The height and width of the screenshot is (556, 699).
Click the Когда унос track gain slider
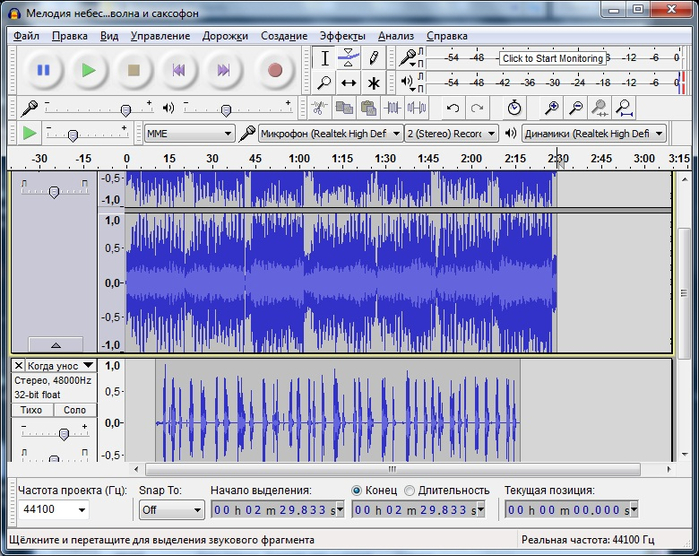pyautogui.click(x=63, y=433)
